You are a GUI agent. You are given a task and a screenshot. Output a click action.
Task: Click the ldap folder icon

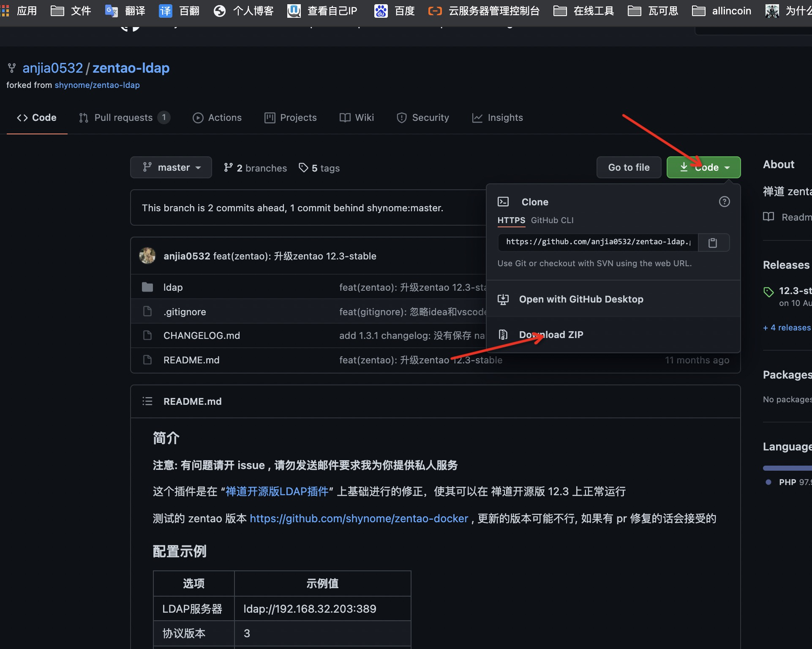[147, 287]
